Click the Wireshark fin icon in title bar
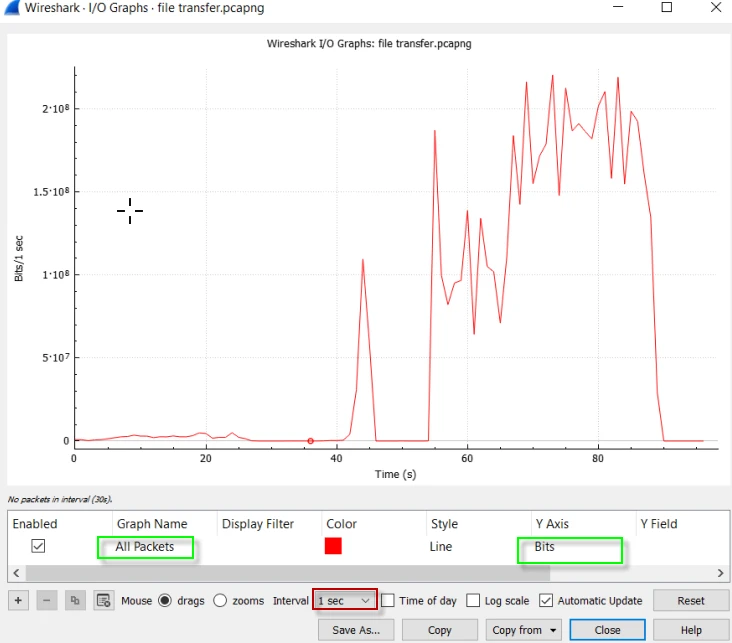 [x=11, y=7]
